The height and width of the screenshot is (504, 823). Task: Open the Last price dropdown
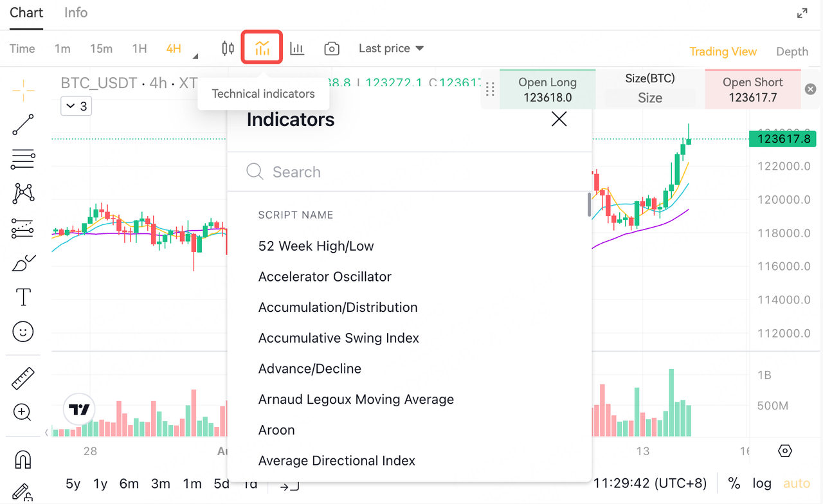point(391,48)
